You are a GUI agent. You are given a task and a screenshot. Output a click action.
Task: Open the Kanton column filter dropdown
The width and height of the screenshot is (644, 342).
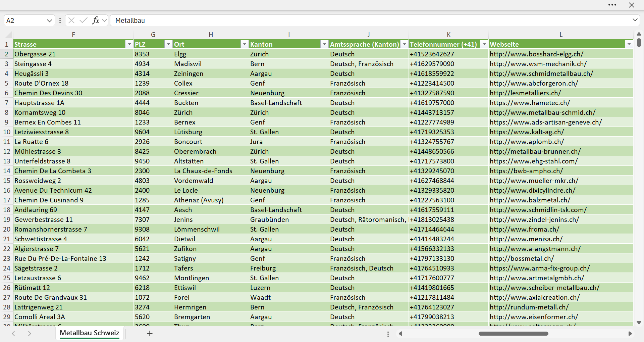pyautogui.click(x=324, y=44)
